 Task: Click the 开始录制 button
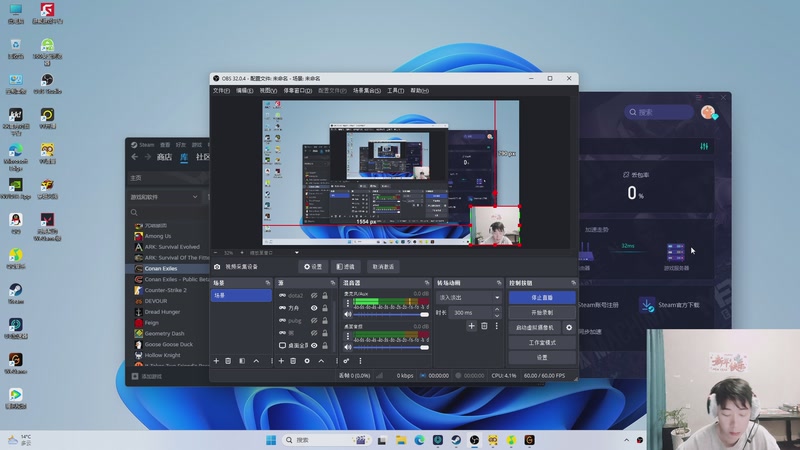pos(542,312)
